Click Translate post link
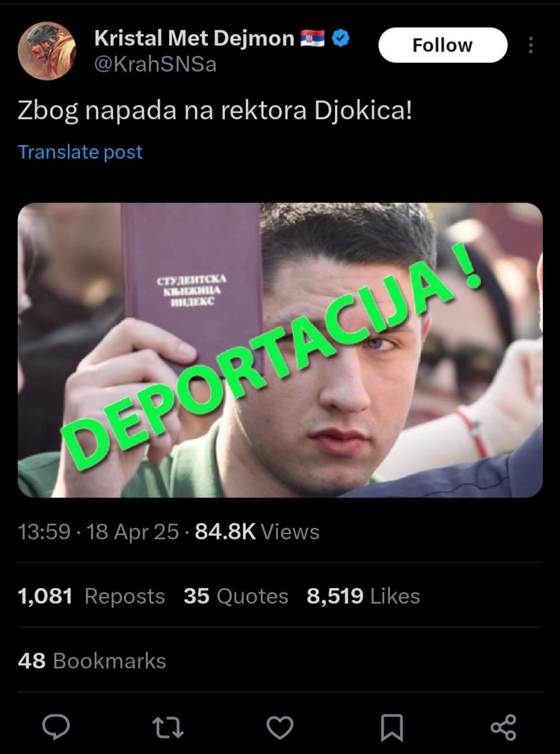 [x=80, y=152]
